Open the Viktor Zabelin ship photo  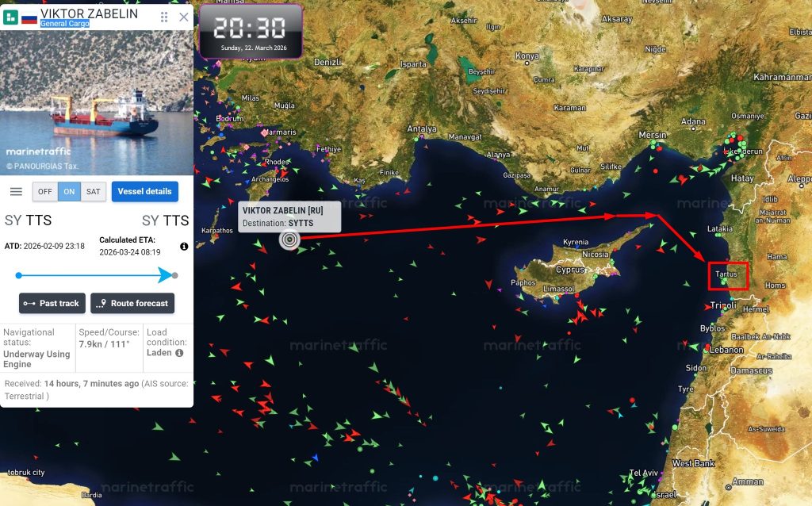97,102
